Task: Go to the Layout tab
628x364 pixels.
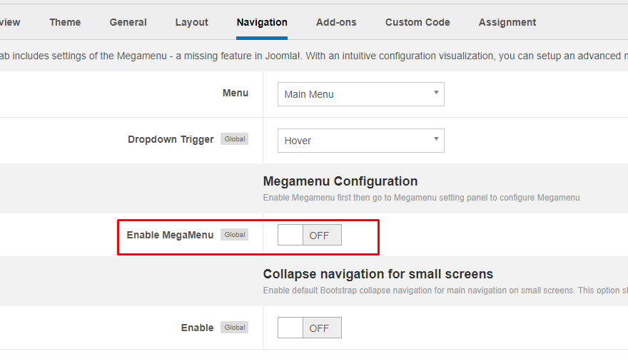Action: coord(192,22)
